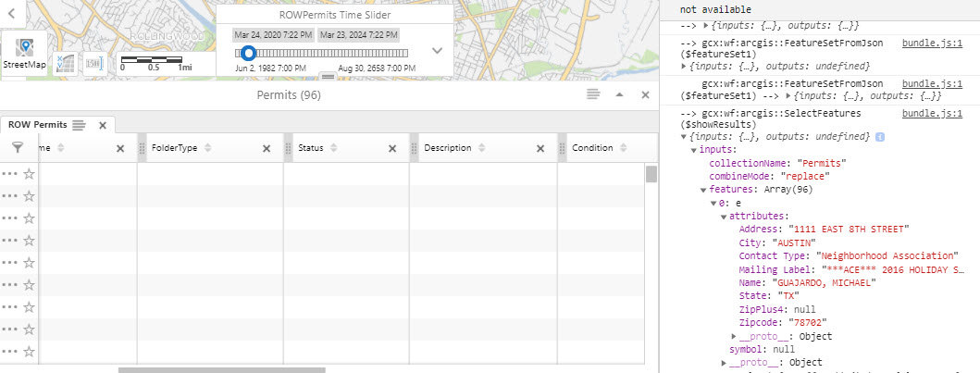Screen dimensions: 980x373
Task: Open the first row's three-dot actions menu
Action: (x=10, y=174)
